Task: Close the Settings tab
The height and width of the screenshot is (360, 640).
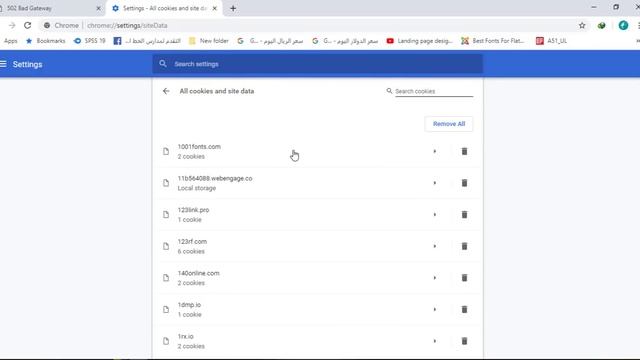Action: (215, 8)
